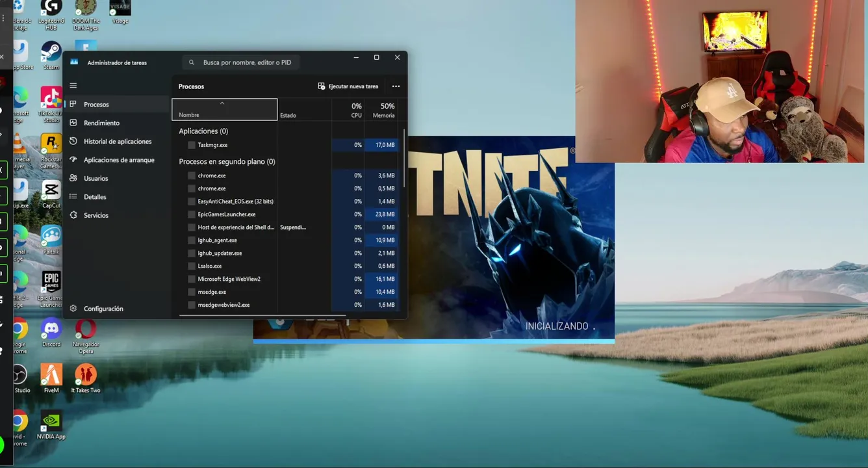Open Historial de aplicaciones page
The height and width of the screenshot is (468, 868).
point(116,141)
